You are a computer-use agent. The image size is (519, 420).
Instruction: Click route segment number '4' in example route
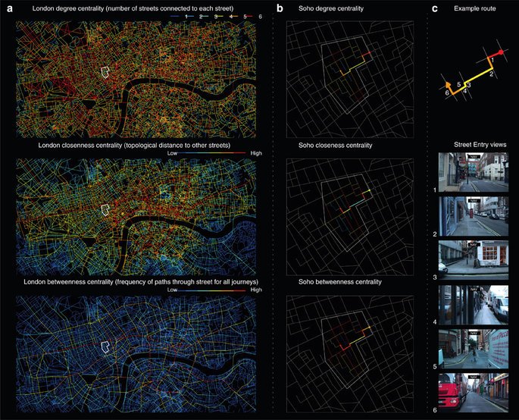pyautogui.click(x=465, y=90)
